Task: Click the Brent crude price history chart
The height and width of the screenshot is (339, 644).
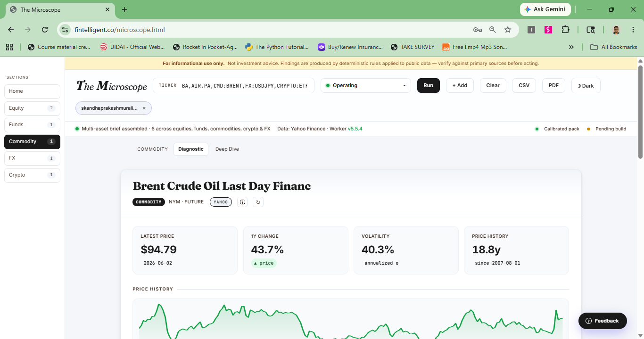Action: 351,319
